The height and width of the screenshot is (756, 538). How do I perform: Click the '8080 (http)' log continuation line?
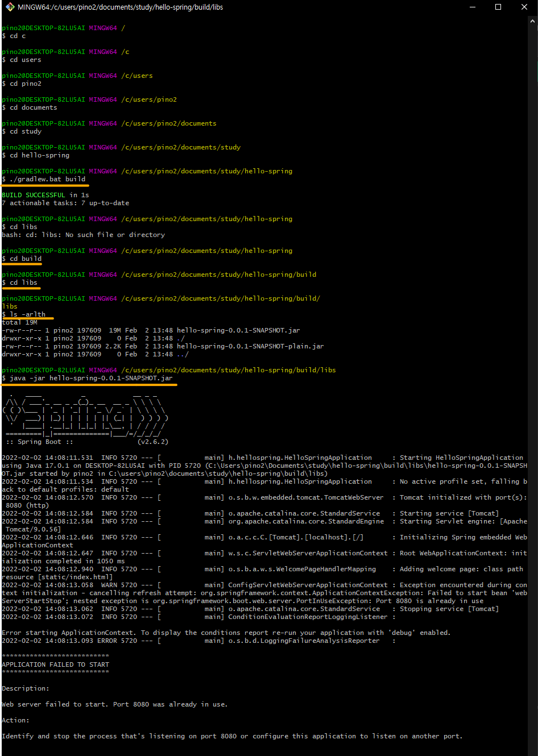pos(27,505)
